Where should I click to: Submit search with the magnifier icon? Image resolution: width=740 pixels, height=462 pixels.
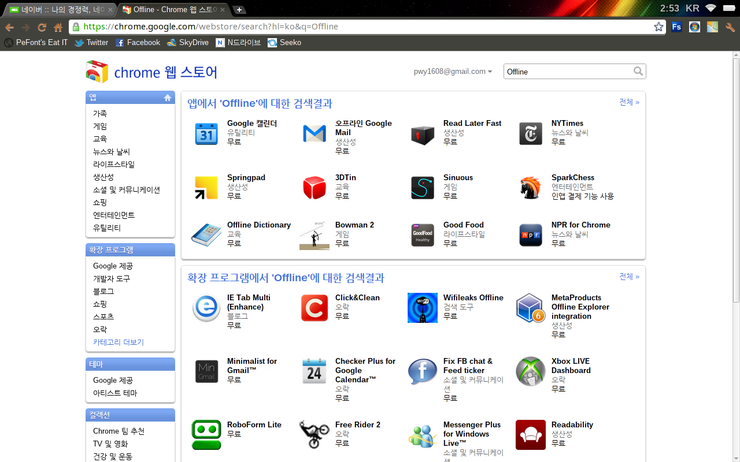coord(638,71)
